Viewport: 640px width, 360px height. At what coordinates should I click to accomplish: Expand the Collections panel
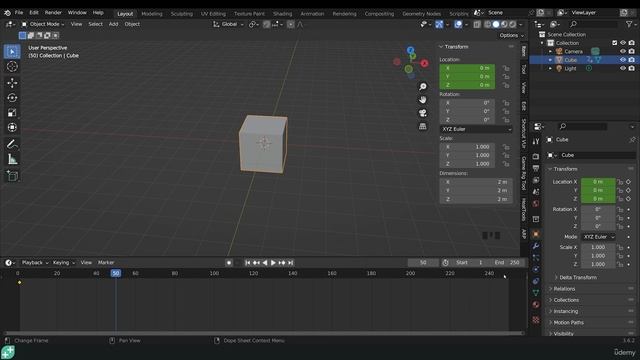point(566,300)
